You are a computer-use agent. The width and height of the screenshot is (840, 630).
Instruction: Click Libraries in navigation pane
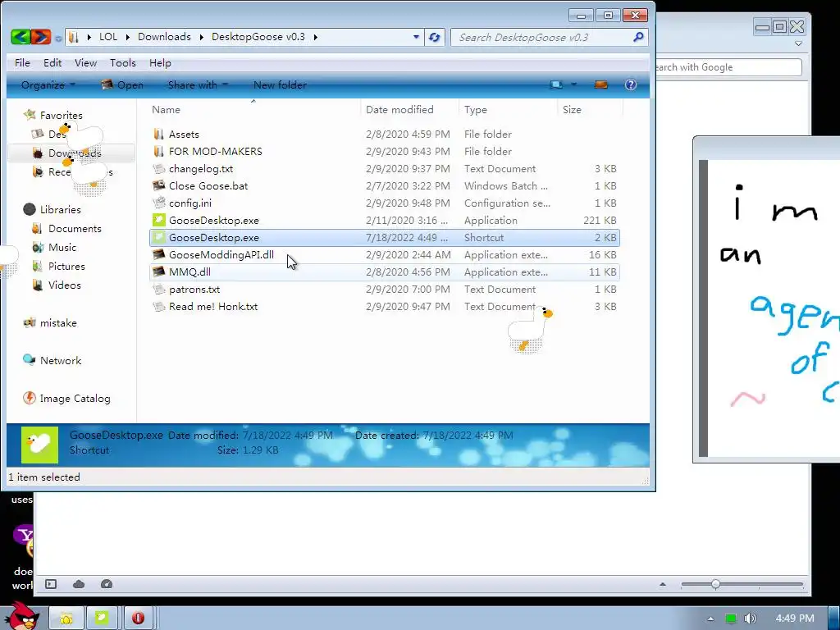click(60, 209)
